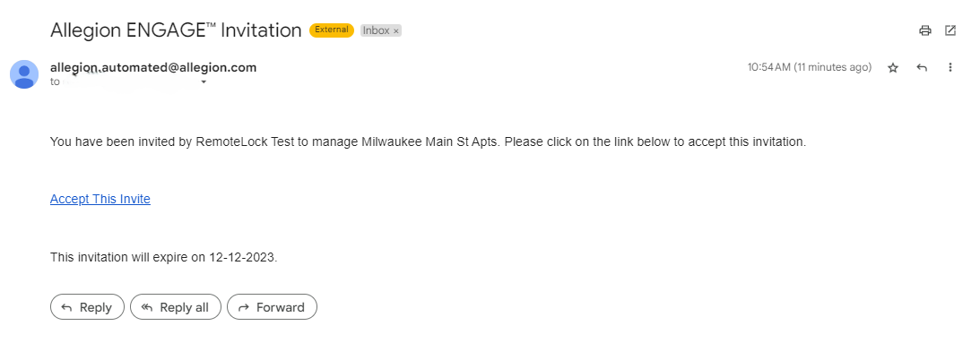The height and width of the screenshot is (360, 980).
Task: Click the invitation body text mentioning Milwaukee
Action: [x=428, y=141]
